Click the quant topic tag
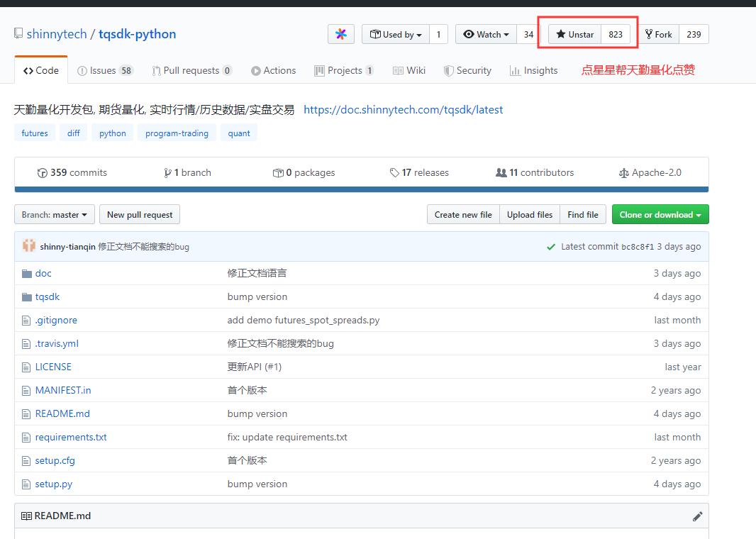Viewport: 756px width, 539px height. click(x=239, y=133)
